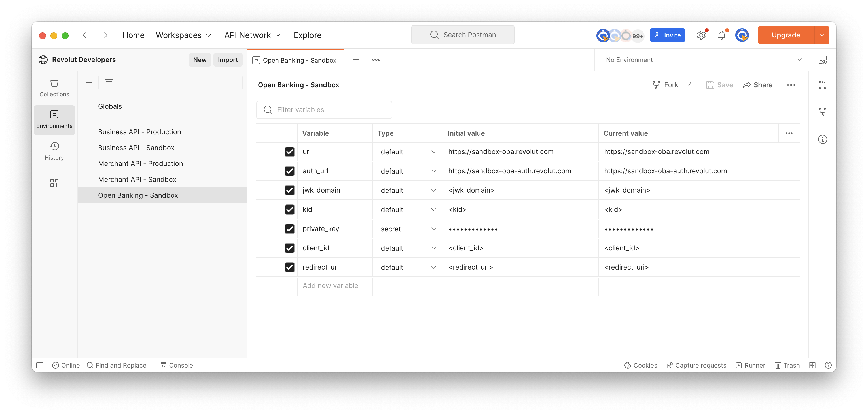Open a new tab with plus icon
868x414 pixels.
pyautogui.click(x=356, y=60)
